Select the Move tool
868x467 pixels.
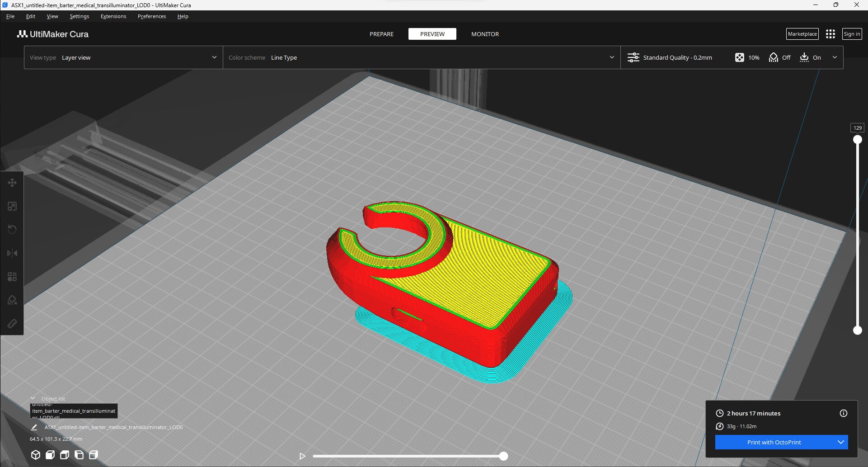coord(12,183)
